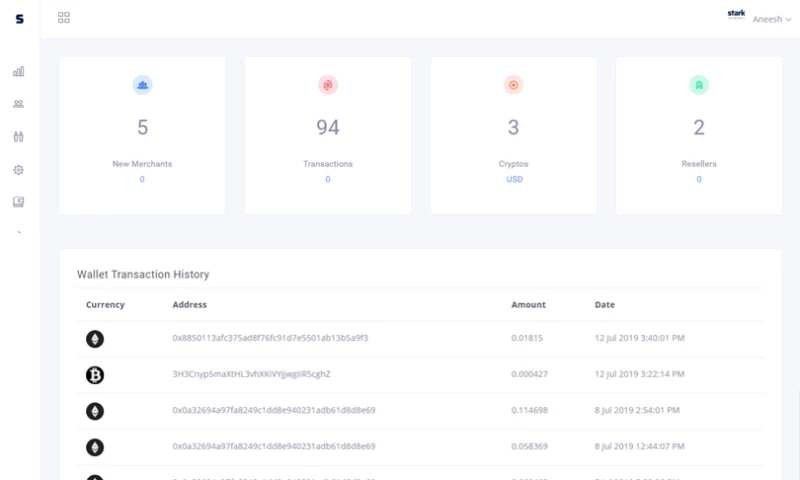
Task: Click the New Merchants label
Action: [142, 164]
